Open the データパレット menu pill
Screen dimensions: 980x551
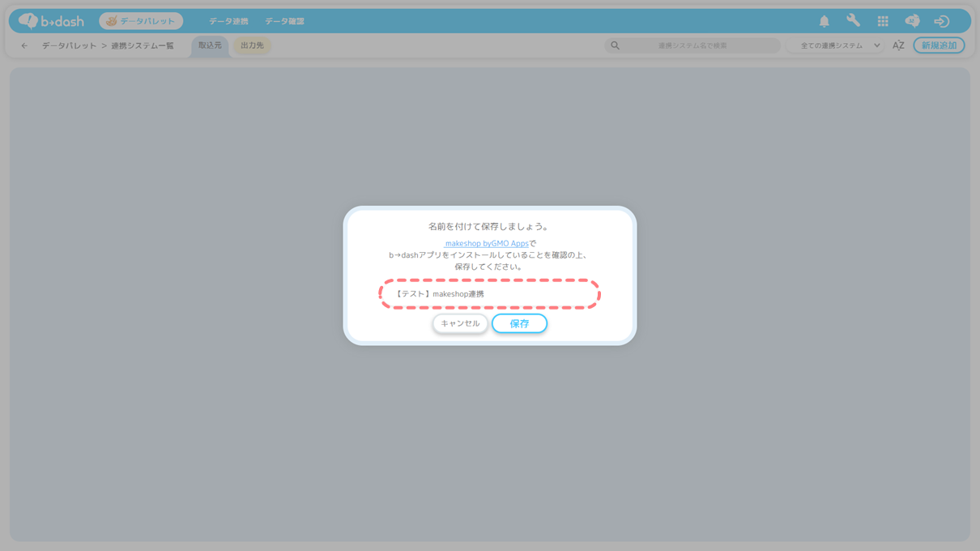click(141, 21)
